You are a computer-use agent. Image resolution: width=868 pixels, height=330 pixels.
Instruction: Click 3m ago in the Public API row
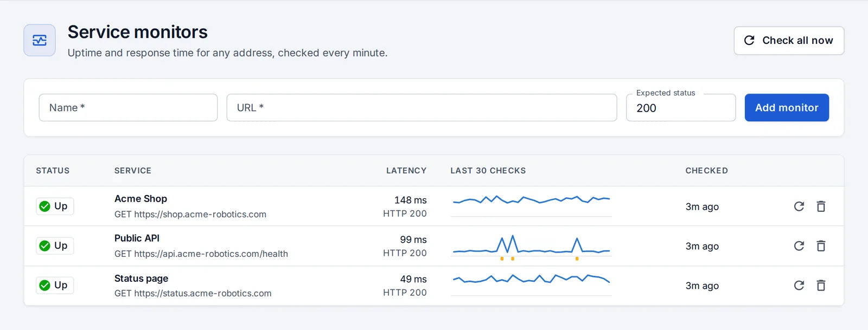pos(702,246)
